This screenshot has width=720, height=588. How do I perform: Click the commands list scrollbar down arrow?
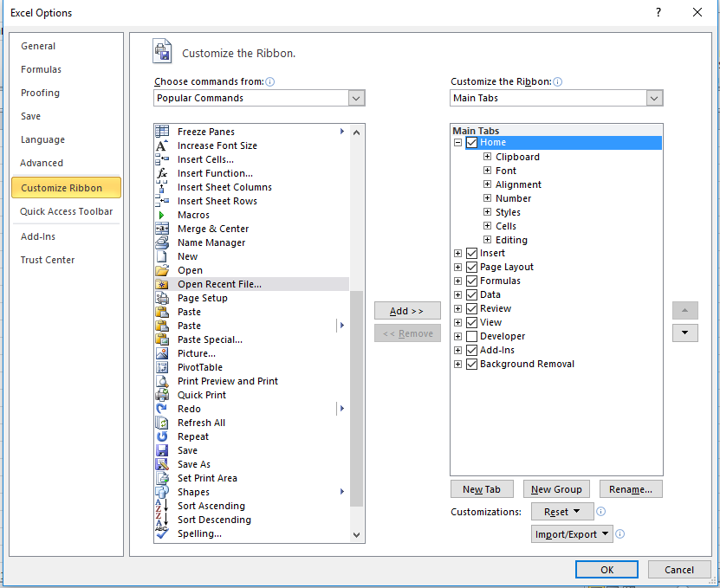357,535
